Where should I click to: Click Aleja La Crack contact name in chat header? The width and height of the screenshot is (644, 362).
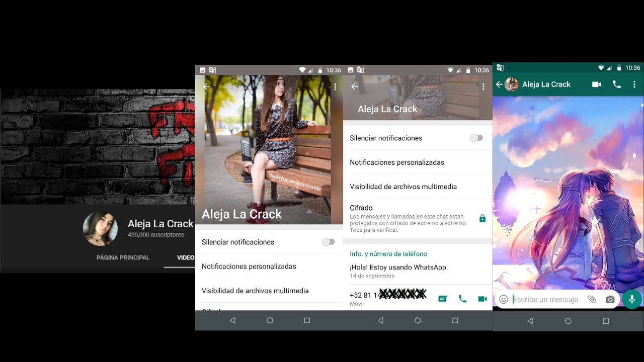point(546,84)
